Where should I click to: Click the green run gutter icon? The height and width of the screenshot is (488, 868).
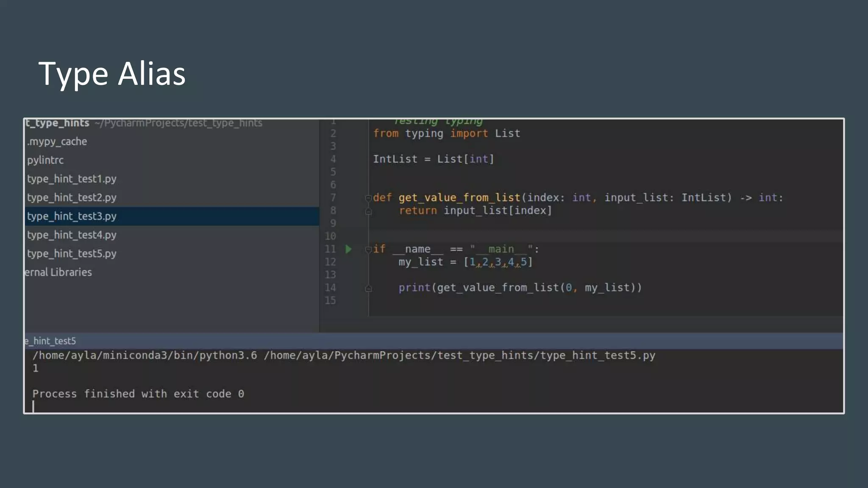348,249
